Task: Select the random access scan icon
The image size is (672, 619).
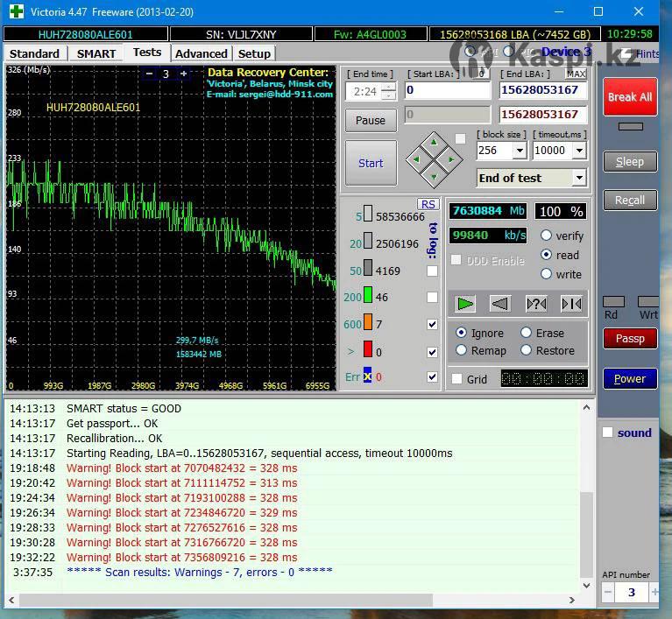Action: [536, 304]
